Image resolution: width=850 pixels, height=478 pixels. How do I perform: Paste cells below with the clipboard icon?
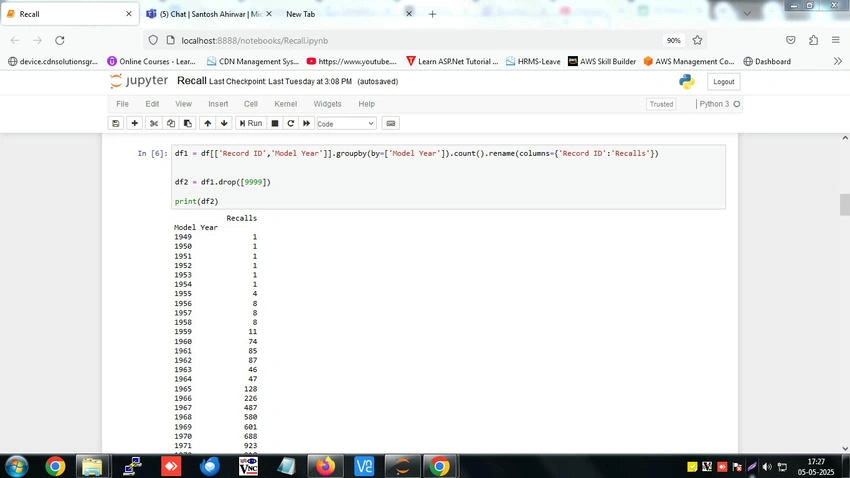pos(188,124)
